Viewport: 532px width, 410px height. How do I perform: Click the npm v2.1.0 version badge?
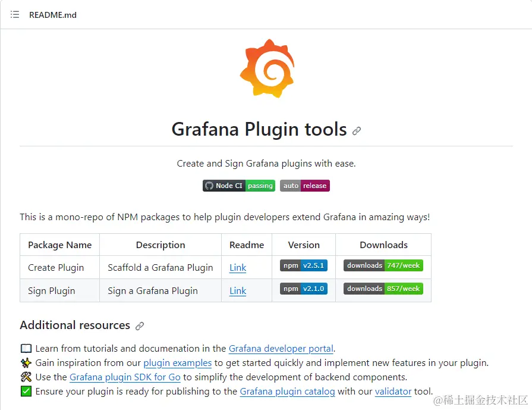click(x=304, y=289)
